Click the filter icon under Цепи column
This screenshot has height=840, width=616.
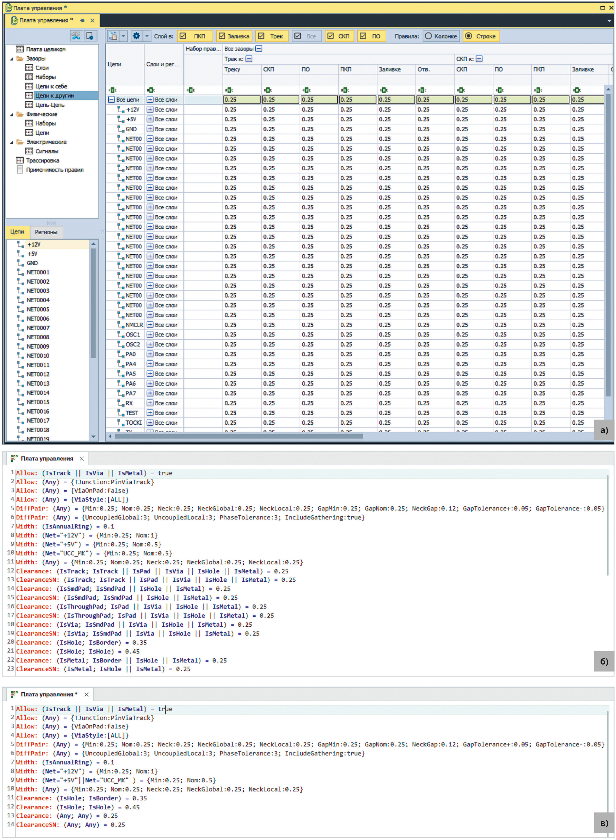(x=112, y=90)
